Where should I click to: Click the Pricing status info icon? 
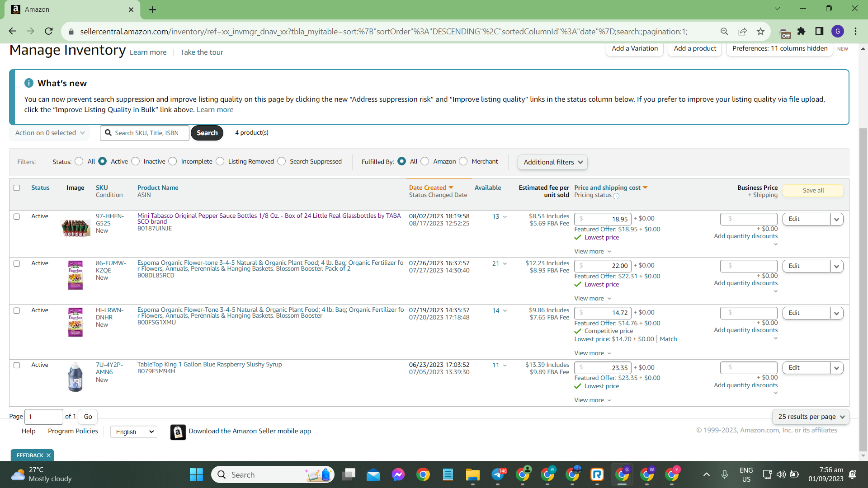click(x=616, y=196)
